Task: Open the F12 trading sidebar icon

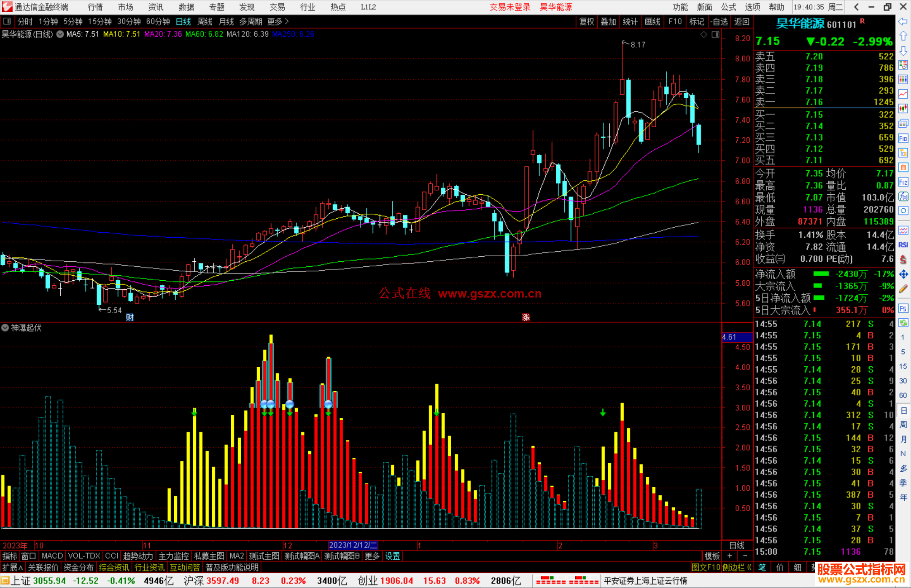Action: pyautogui.click(x=903, y=182)
